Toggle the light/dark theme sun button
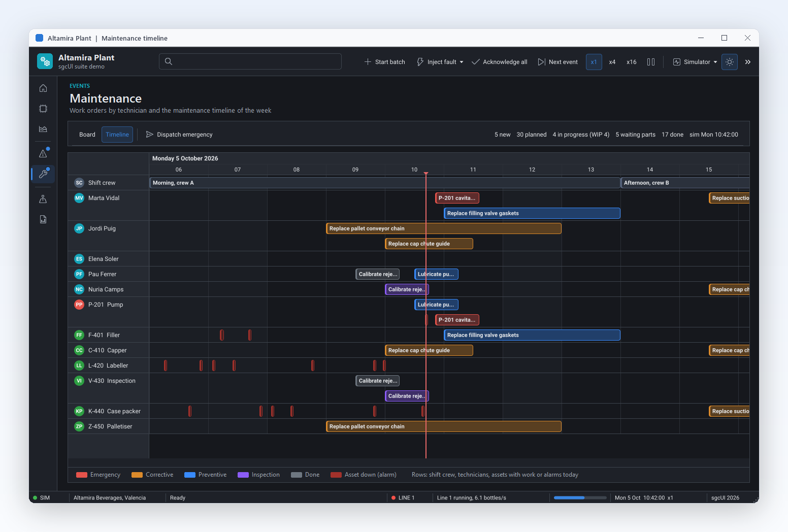This screenshot has width=788, height=532. (730, 62)
